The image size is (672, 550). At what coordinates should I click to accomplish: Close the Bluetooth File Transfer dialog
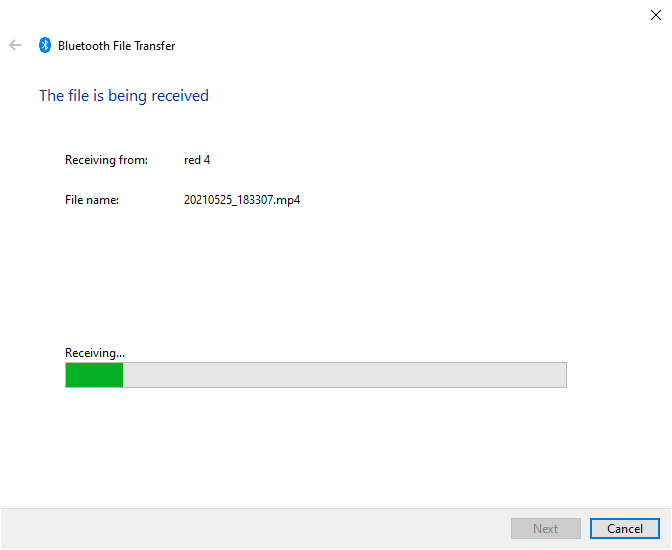pos(655,15)
